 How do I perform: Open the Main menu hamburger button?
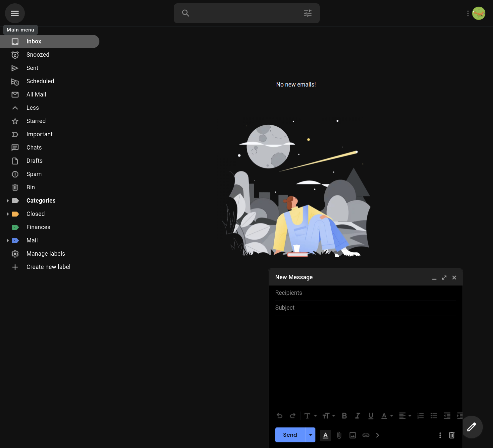[x=15, y=13]
